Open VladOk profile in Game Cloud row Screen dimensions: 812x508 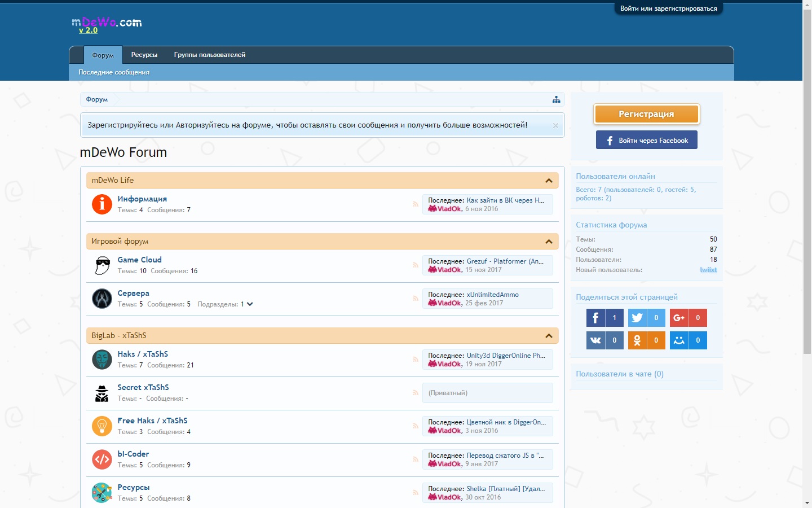pyautogui.click(x=449, y=270)
